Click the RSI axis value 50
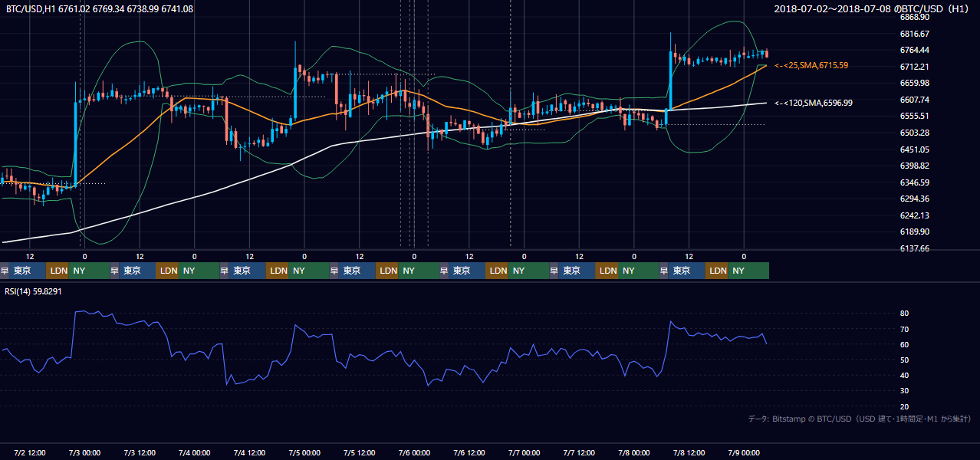The height and width of the screenshot is (460, 980). [904, 360]
